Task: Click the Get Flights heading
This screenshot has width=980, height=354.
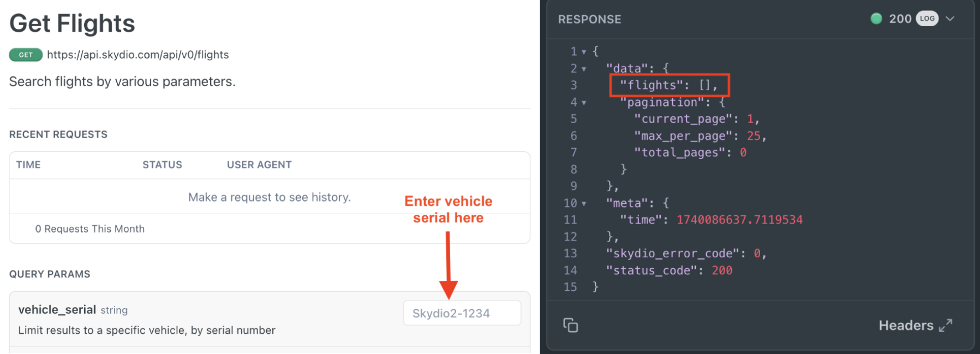Action: [x=72, y=23]
